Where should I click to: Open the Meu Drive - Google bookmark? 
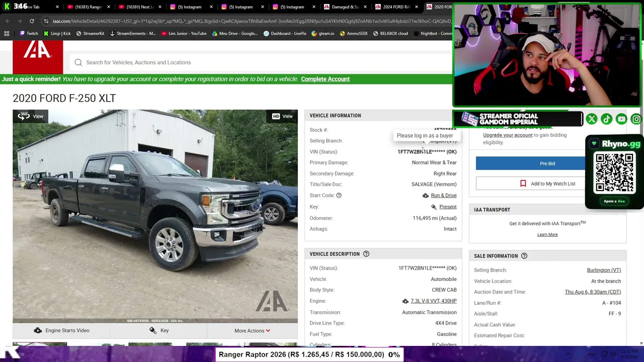[235, 34]
